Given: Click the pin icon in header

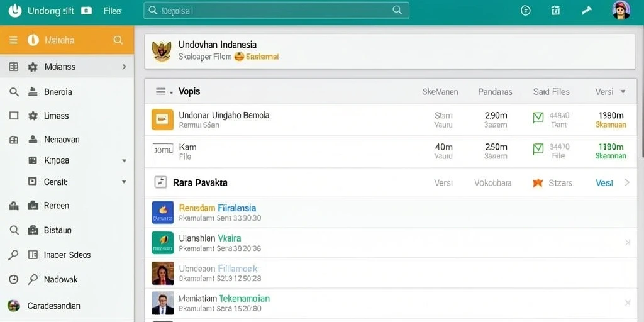Looking at the screenshot, I should pos(587,11).
